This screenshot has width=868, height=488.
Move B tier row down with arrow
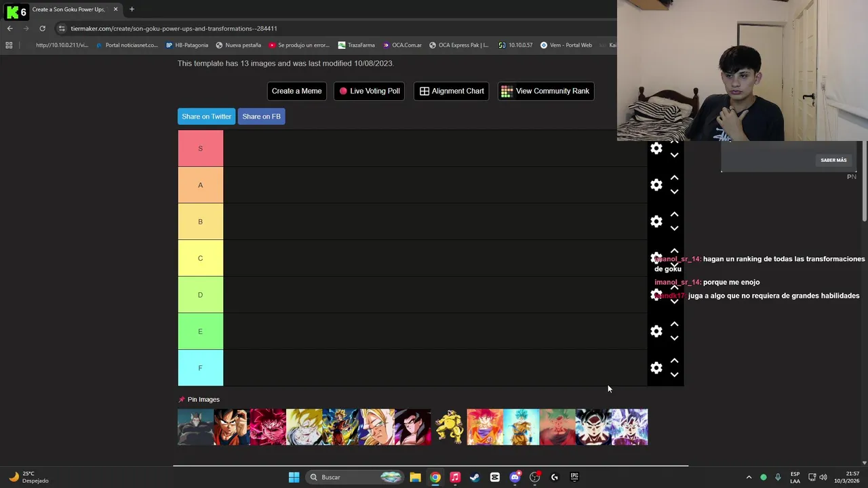[x=674, y=228]
